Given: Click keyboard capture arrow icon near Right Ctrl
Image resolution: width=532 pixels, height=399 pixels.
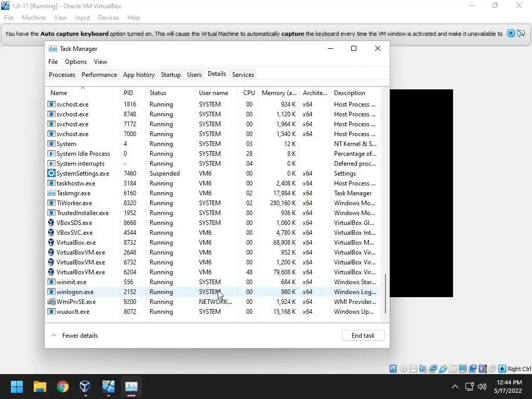Looking at the screenshot, I should pos(502,369).
